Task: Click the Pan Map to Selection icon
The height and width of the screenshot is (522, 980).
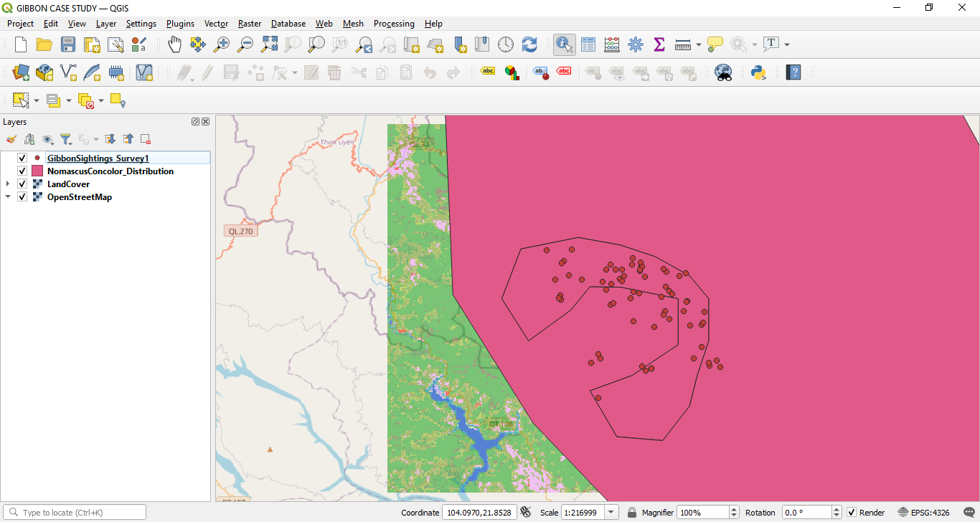Action: (x=198, y=44)
